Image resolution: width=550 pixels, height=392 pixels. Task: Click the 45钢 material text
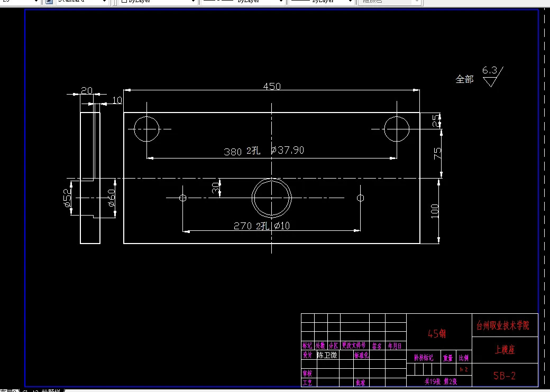pos(437,333)
